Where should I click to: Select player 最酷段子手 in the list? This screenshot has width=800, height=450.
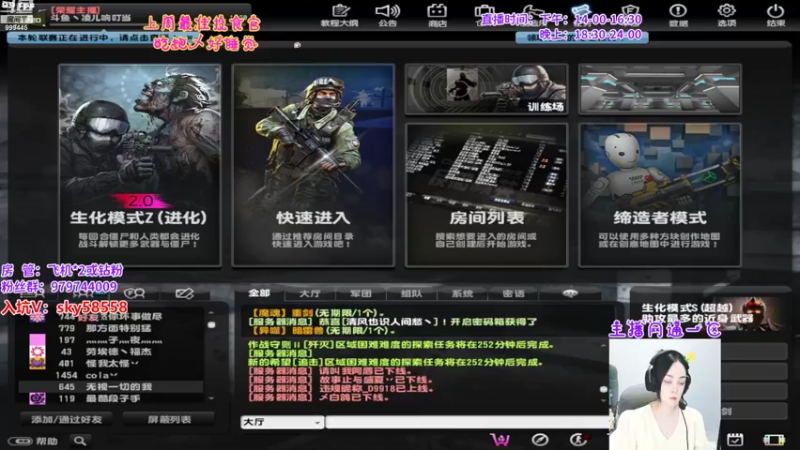(111, 398)
